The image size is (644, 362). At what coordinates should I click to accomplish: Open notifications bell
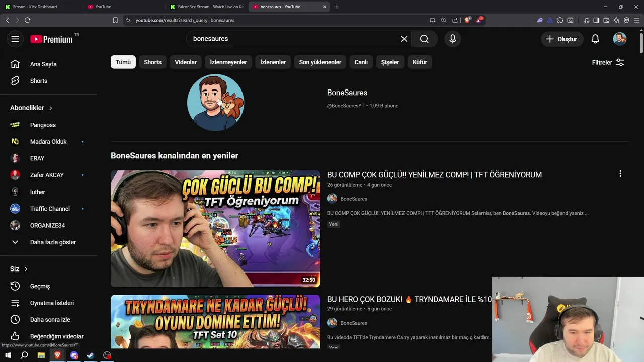595,39
